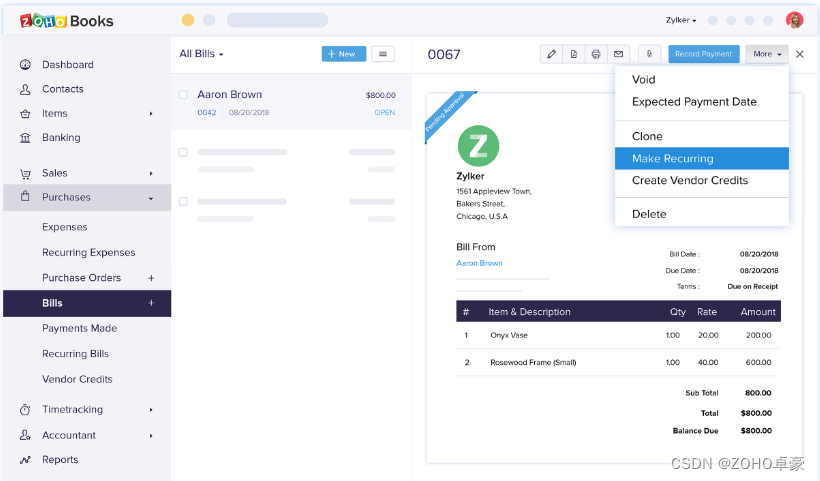Tick the checkbox beside Aaron Brown bill
Screen dimensions: 820x481
(x=183, y=95)
